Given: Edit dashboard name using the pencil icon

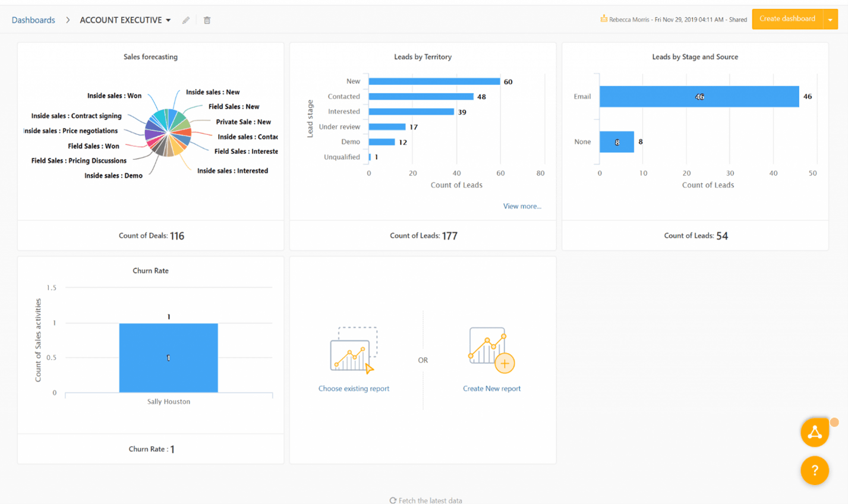Looking at the screenshot, I should 185,20.
